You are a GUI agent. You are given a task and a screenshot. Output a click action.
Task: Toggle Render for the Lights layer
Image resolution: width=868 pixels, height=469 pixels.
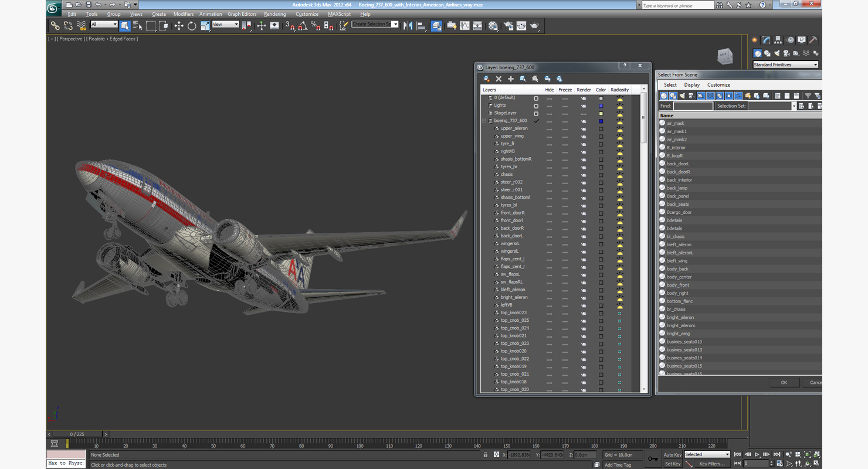point(584,106)
